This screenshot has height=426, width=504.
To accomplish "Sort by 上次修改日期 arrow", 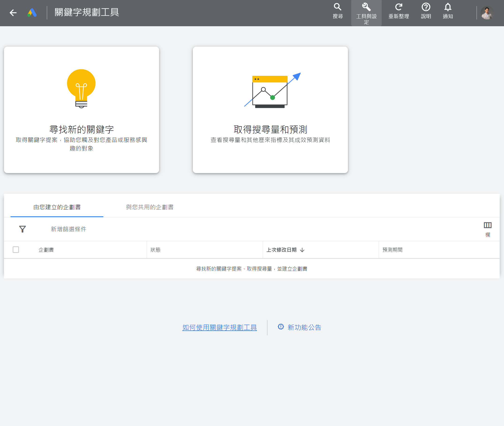I will click(302, 250).
